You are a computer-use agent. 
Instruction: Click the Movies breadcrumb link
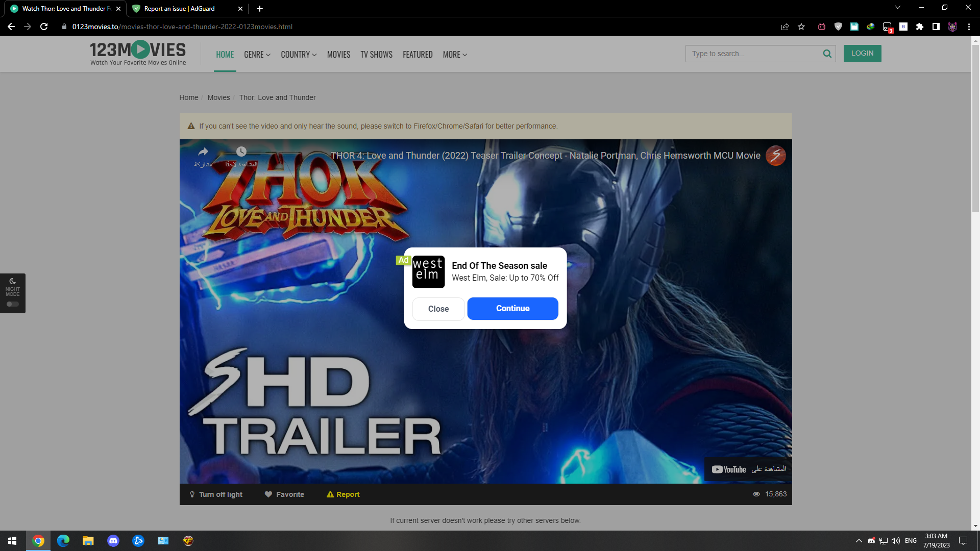coord(218,97)
